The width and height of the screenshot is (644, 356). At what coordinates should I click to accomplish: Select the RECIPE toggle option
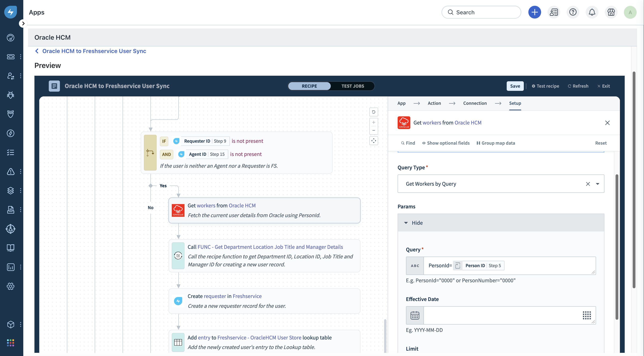[309, 86]
